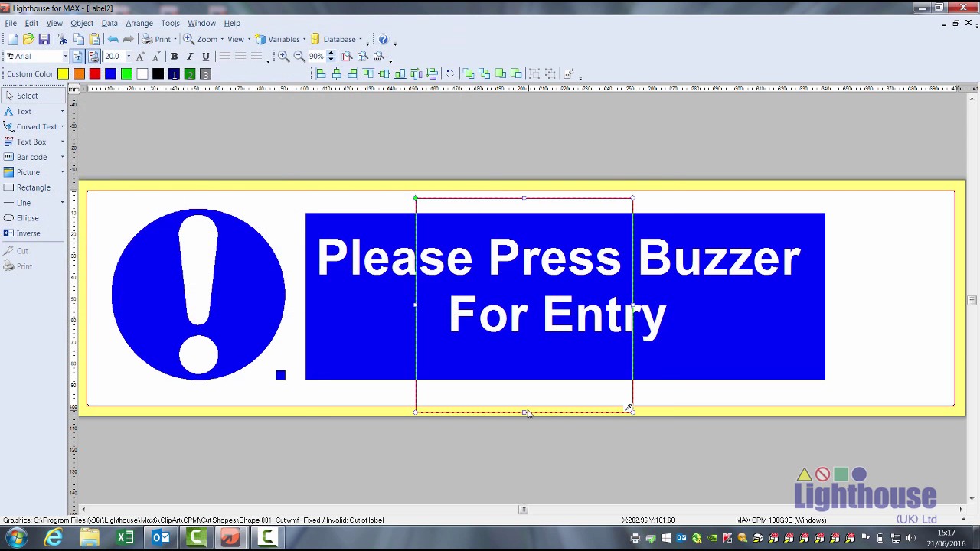Cut selection with scissors icon
Viewport: 980px width, 551px height.
[63, 39]
